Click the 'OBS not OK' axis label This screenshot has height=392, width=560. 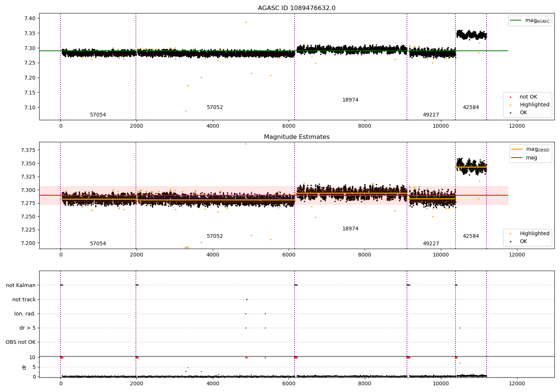coord(21,342)
